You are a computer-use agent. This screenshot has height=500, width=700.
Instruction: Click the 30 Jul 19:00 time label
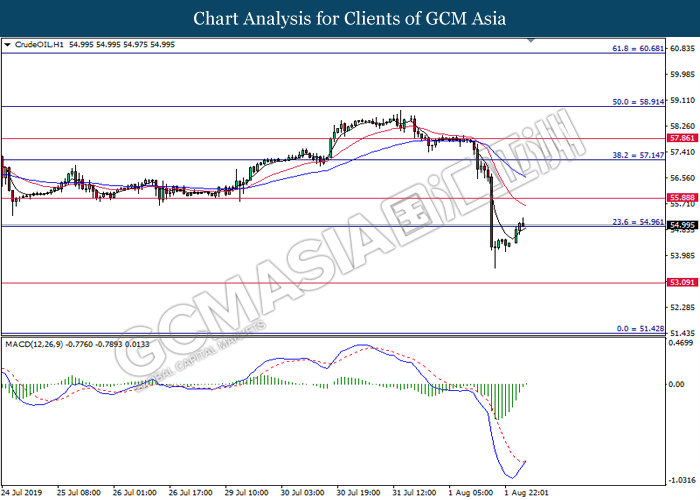pyautogui.click(x=358, y=493)
